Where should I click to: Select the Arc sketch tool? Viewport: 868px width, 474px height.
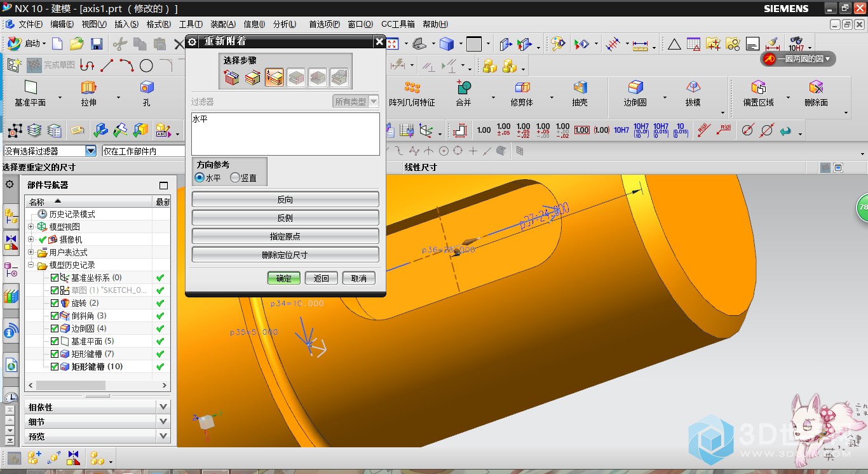tap(126, 65)
